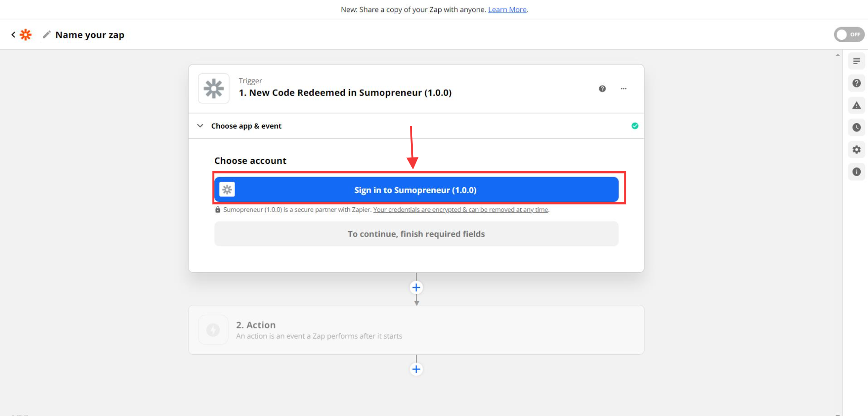Click the pencil edit name icon
Screen dimensions: 868x416
pos(47,35)
